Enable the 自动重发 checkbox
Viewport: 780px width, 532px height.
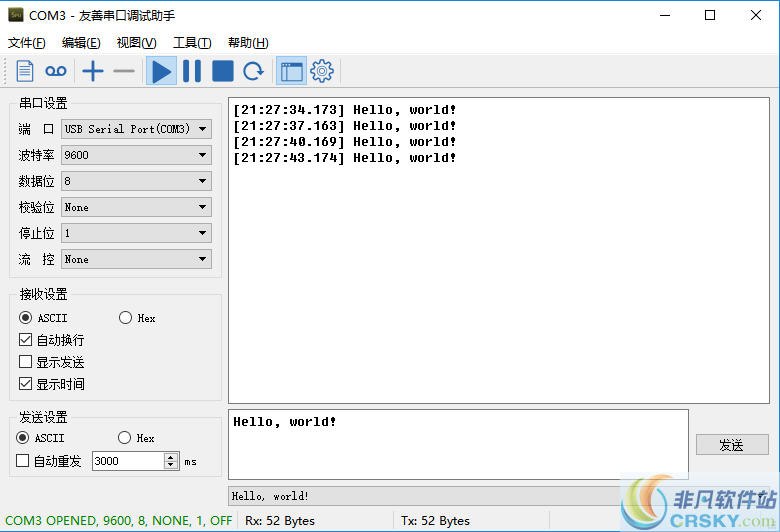pyautogui.click(x=23, y=461)
